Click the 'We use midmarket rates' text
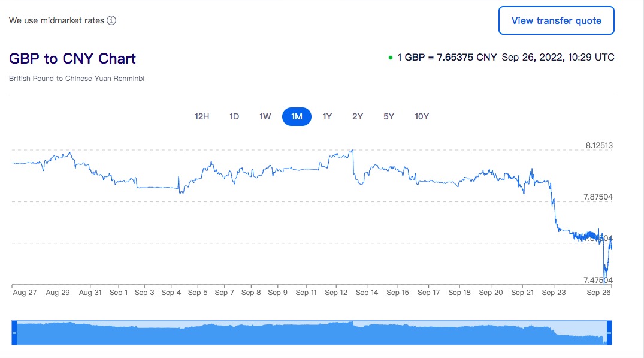This screenshot has width=644, height=358. [x=57, y=20]
